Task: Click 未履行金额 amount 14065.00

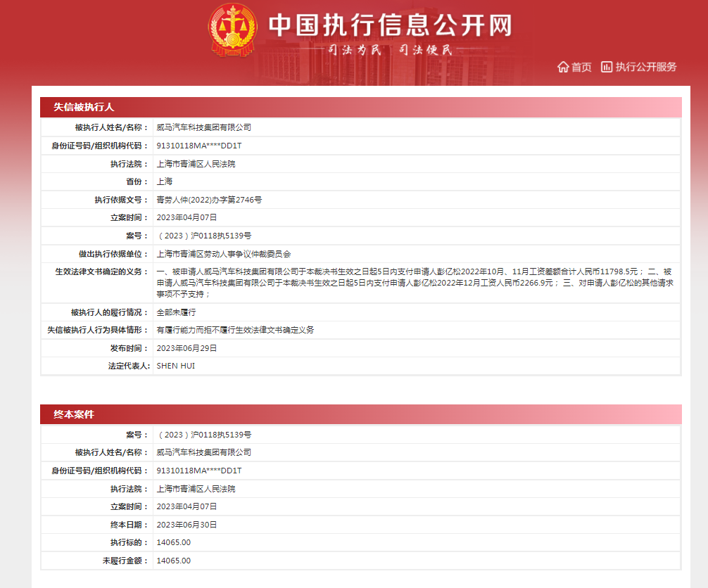Action: click(173, 561)
